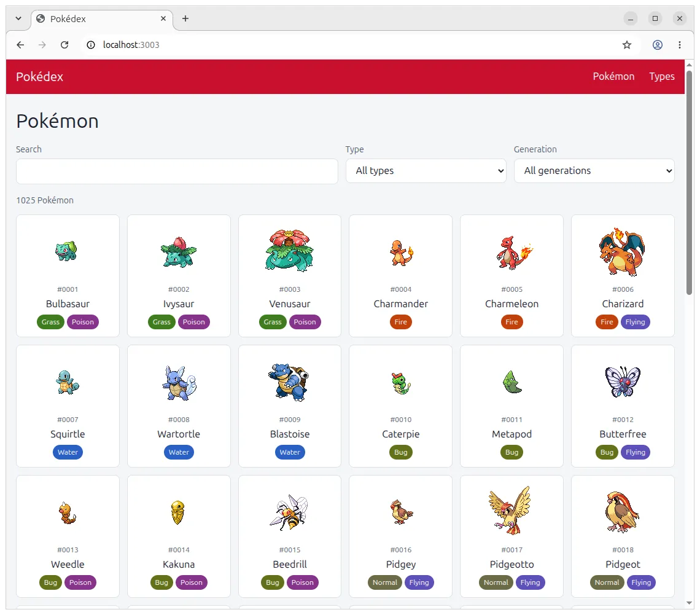This screenshot has width=700, height=615.
Task: Click Pidgeot's Flying type badge
Action: pyautogui.click(x=640, y=582)
